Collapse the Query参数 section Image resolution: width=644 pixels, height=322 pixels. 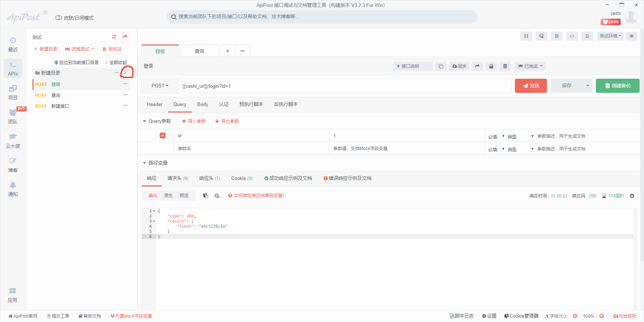pyautogui.click(x=144, y=121)
